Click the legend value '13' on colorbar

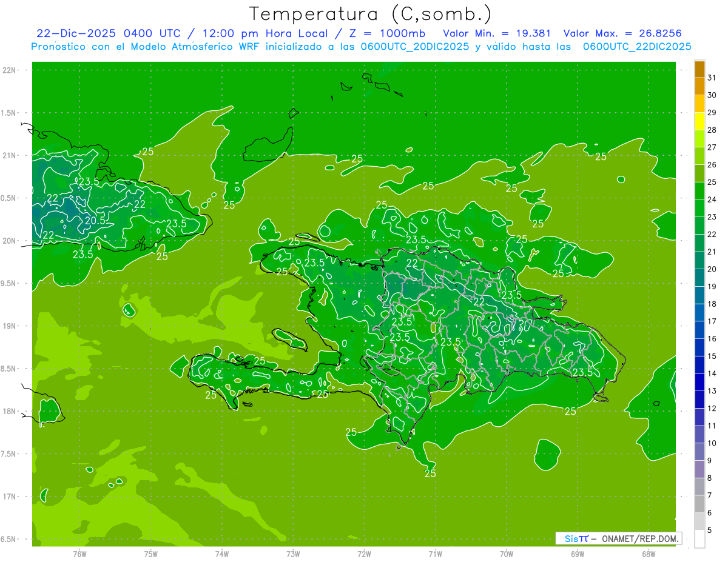712,391
